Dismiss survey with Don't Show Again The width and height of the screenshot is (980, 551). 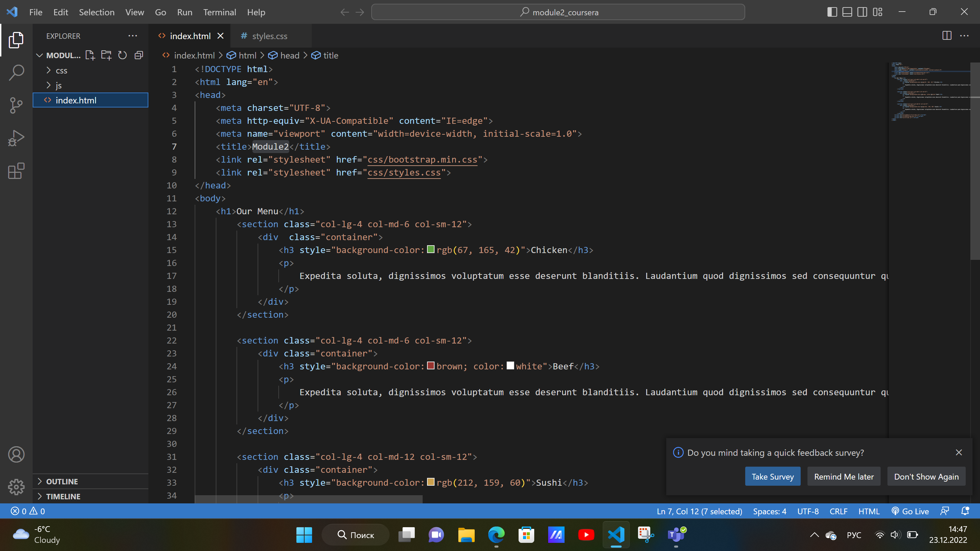926,477
